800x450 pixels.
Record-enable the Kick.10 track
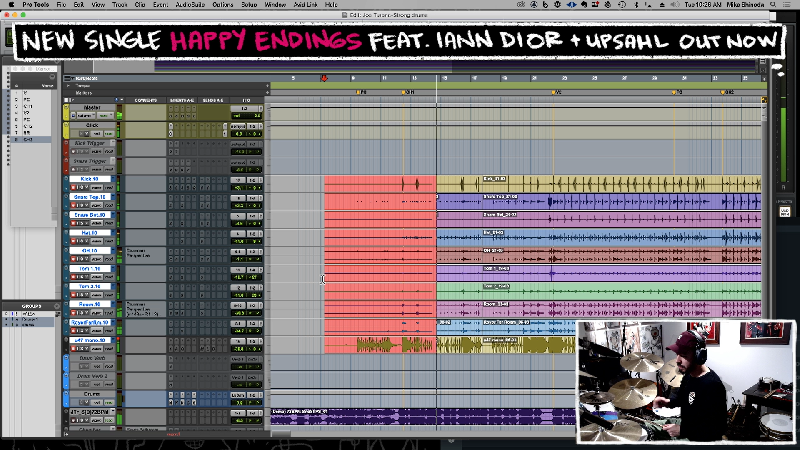[71, 188]
